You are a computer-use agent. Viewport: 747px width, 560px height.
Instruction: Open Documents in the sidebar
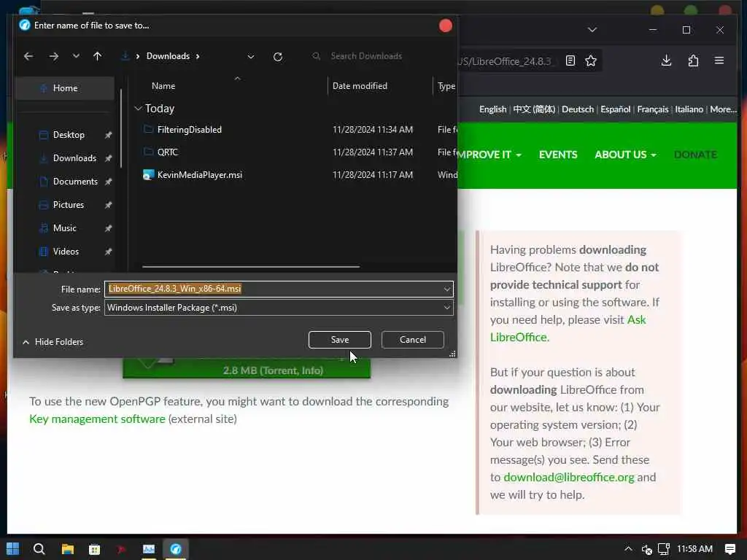[x=75, y=182]
